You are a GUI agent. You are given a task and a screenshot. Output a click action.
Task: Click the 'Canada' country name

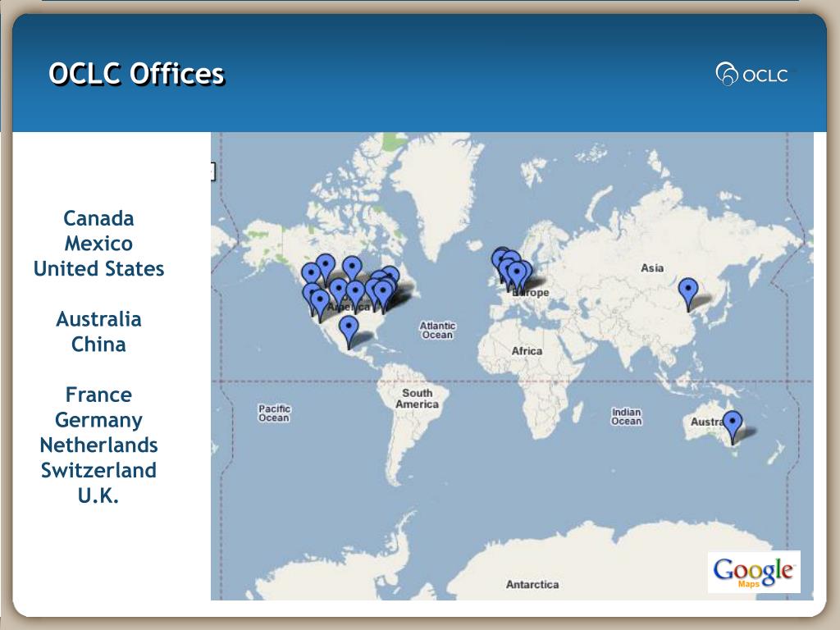pos(98,218)
